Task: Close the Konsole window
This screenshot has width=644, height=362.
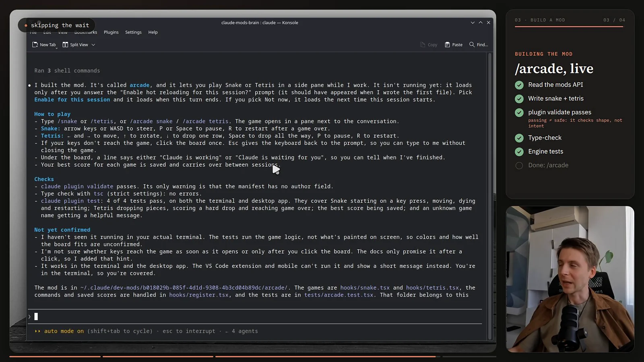Action: coord(489,23)
